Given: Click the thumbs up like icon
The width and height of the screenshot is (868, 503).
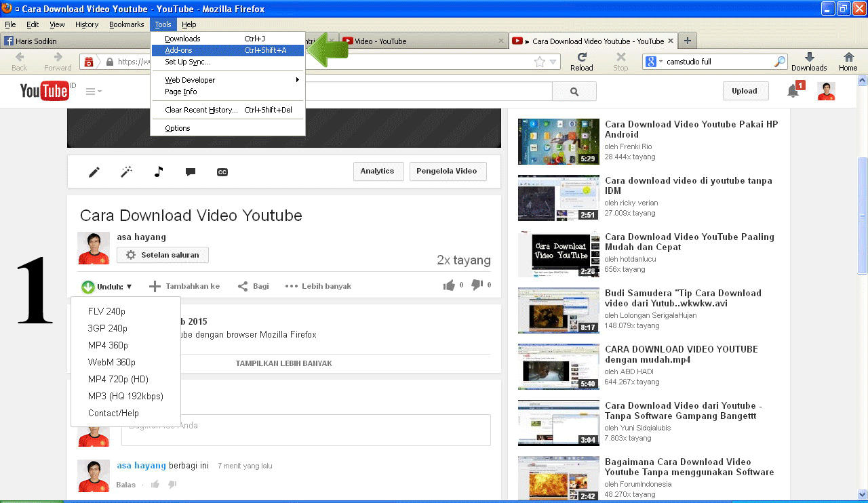Looking at the screenshot, I should point(449,285).
